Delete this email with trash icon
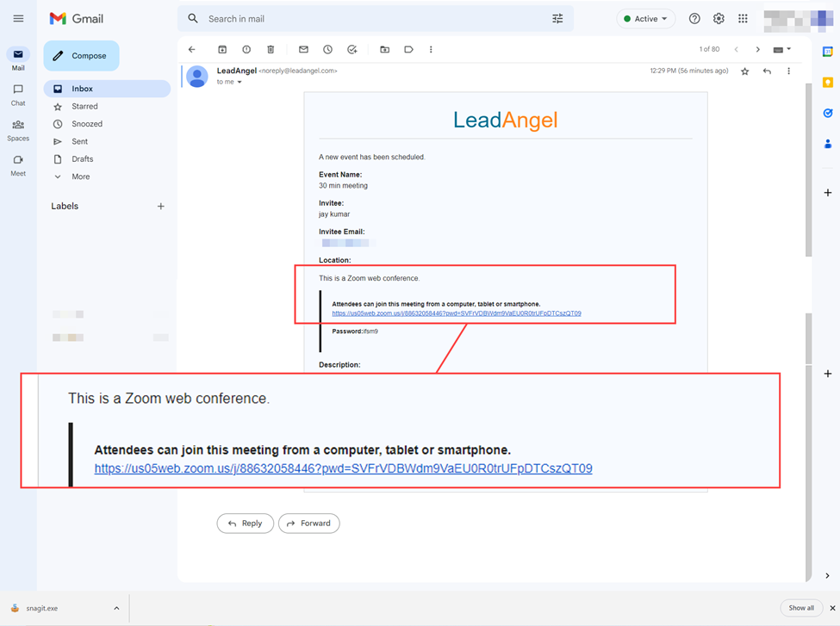 point(271,49)
